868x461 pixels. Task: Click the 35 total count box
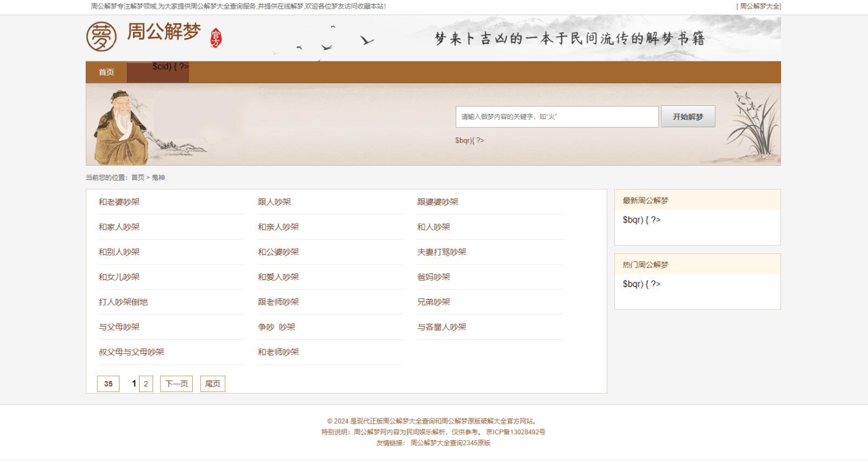[x=108, y=384]
